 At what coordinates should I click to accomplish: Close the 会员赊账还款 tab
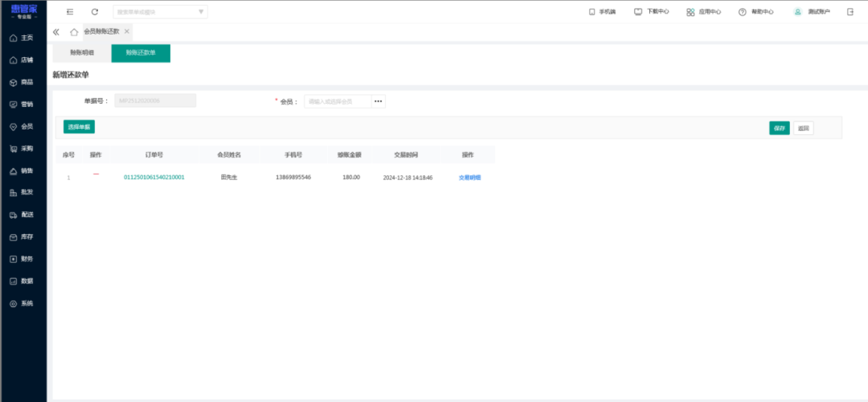127,31
